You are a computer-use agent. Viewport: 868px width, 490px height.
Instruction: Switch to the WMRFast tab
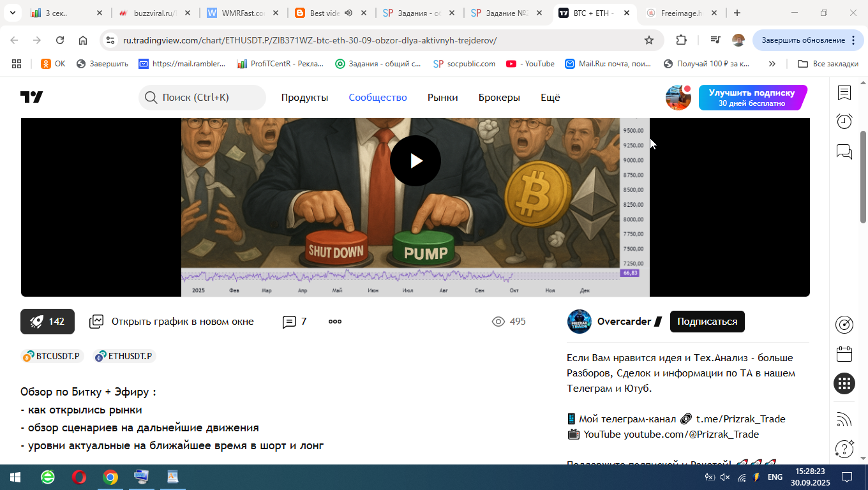pos(243,13)
